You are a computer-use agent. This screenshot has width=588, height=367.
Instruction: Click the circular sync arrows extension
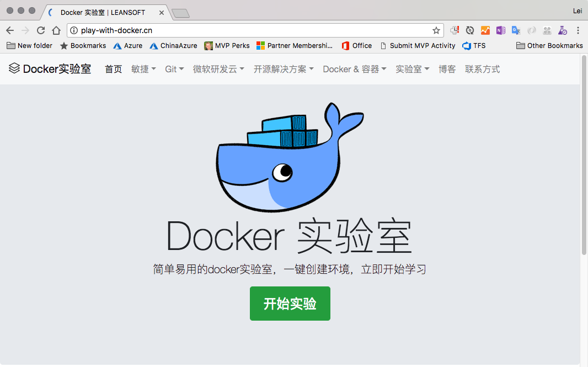pos(470,30)
